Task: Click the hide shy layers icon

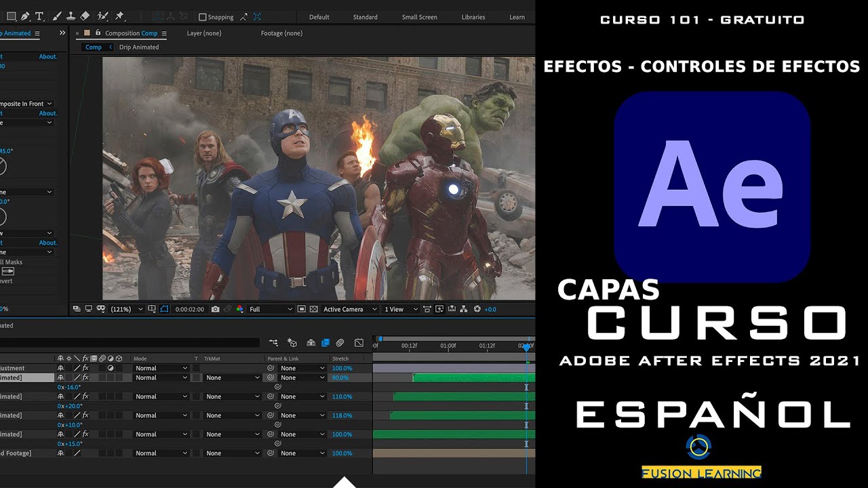Action: point(311,343)
